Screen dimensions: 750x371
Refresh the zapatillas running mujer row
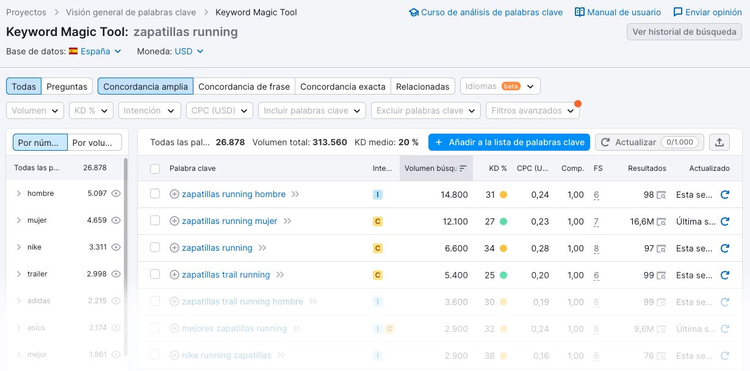tap(725, 221)
